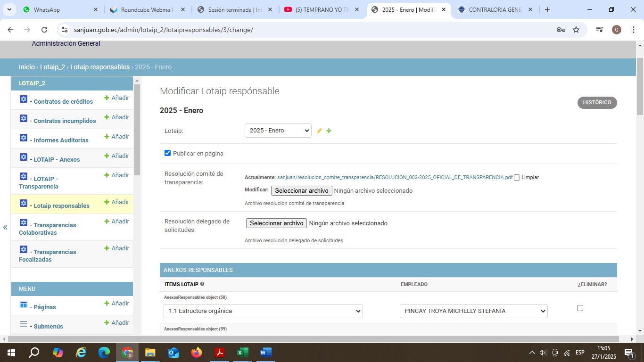Click the help icon next to ITEMS LOTAIP
Viewport: 644px width, 362px height.
tap(202, 284)
